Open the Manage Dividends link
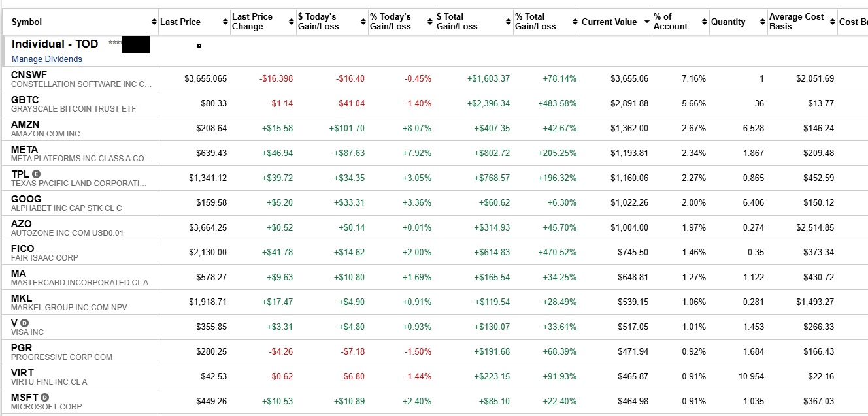Image resolution: width=868 pixels, height=416 pixels. pyautogui.click(x=47, y=59)
